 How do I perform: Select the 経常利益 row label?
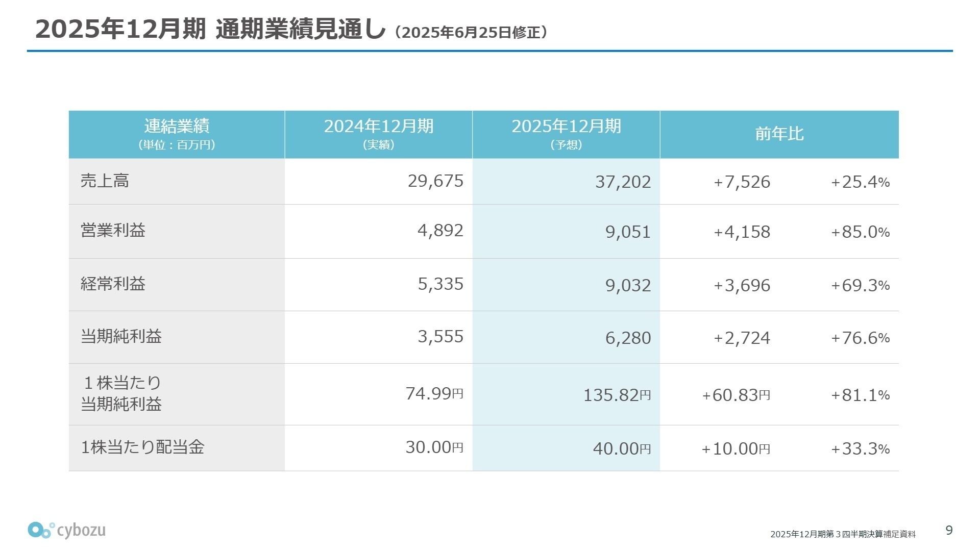coord(113,284)
